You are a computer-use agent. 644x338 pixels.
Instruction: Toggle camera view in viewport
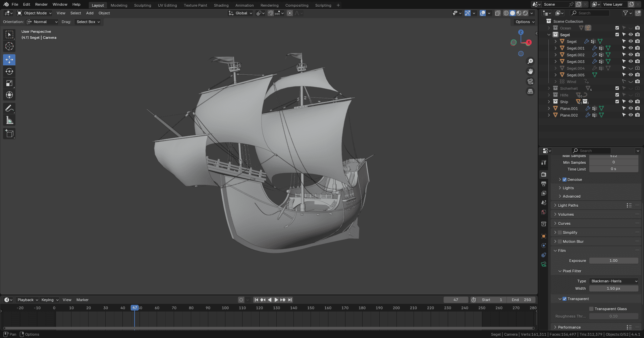coord(530,81)
